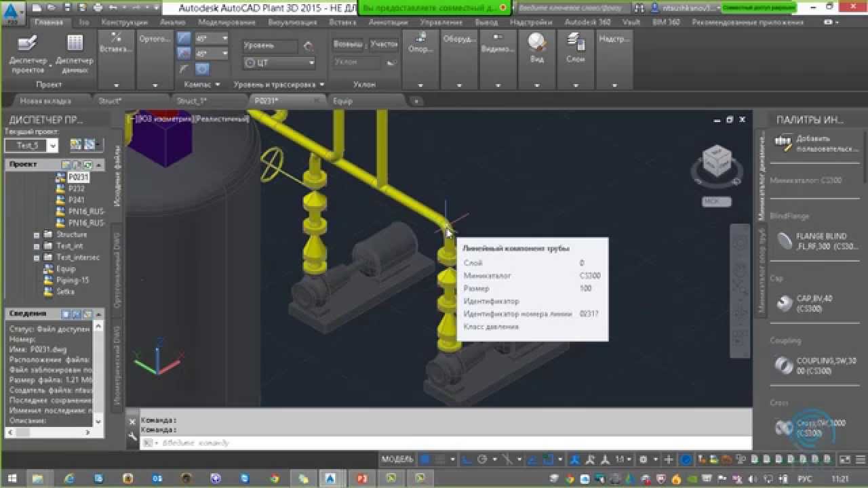This screenshot has height=488, width=868.
Task: Click Ортогональный DWG vertical tab
Action: tap(117, 270)
